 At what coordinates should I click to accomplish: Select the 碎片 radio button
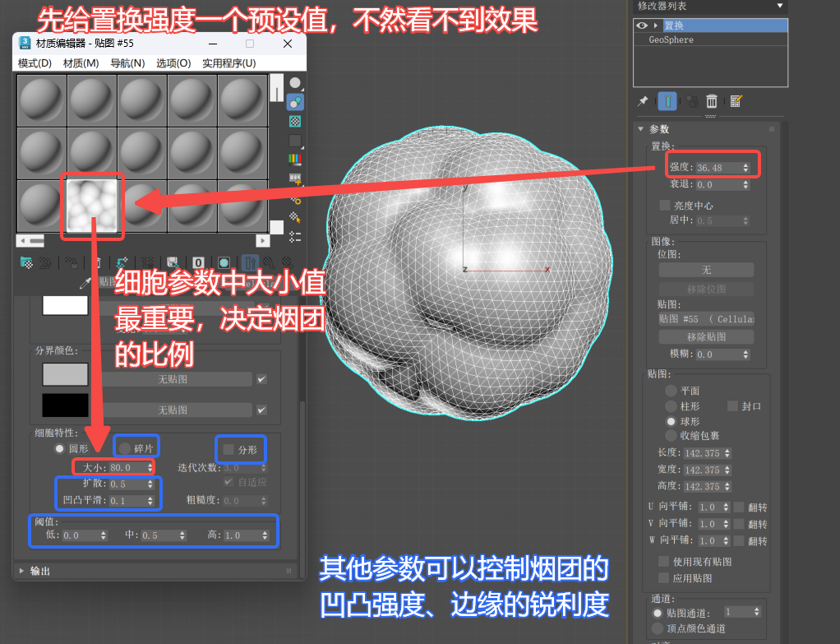point(125,448)
